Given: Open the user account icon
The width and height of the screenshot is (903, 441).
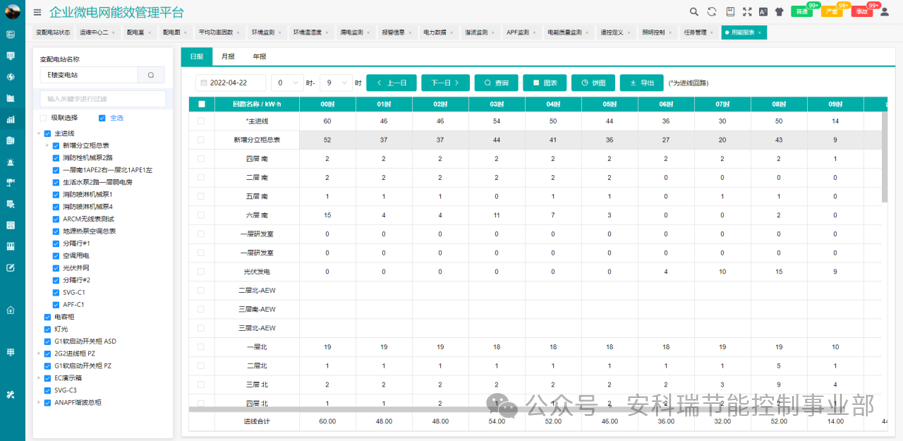Looking at the screenshot, I should (885, 12).
